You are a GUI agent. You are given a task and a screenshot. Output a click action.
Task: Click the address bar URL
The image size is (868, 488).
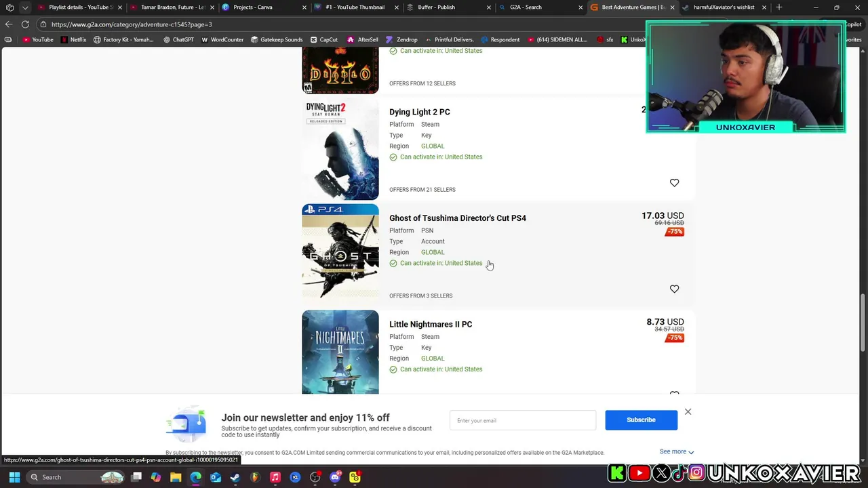[132, 24]
